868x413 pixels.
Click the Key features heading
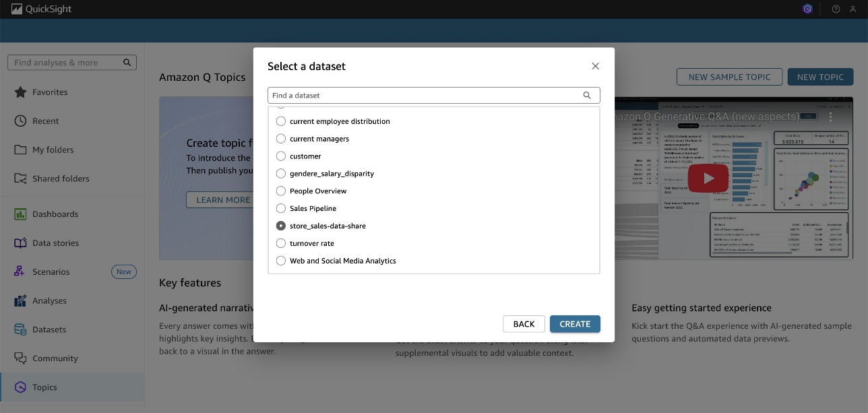[x=190, y=283]
